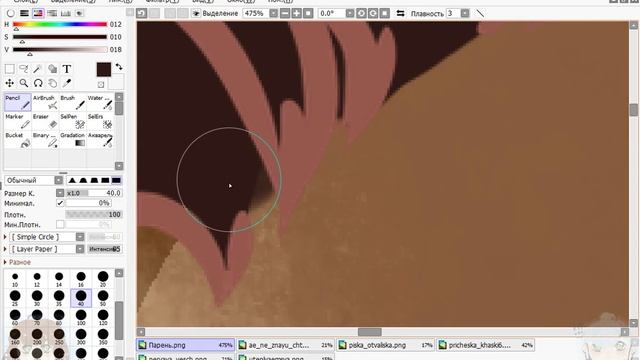Click the undo arrow in toolbar

pyautogui.click(x=141, y=13)
